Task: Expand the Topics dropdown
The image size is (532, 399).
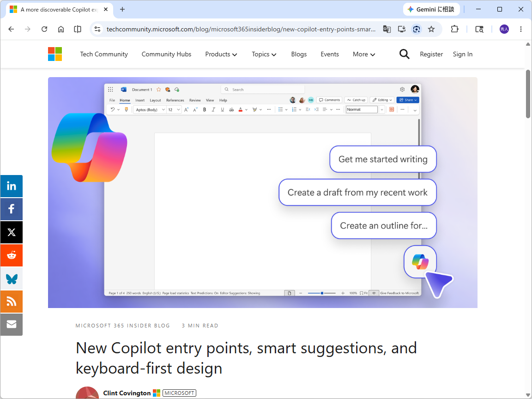Action: (264, 54)
